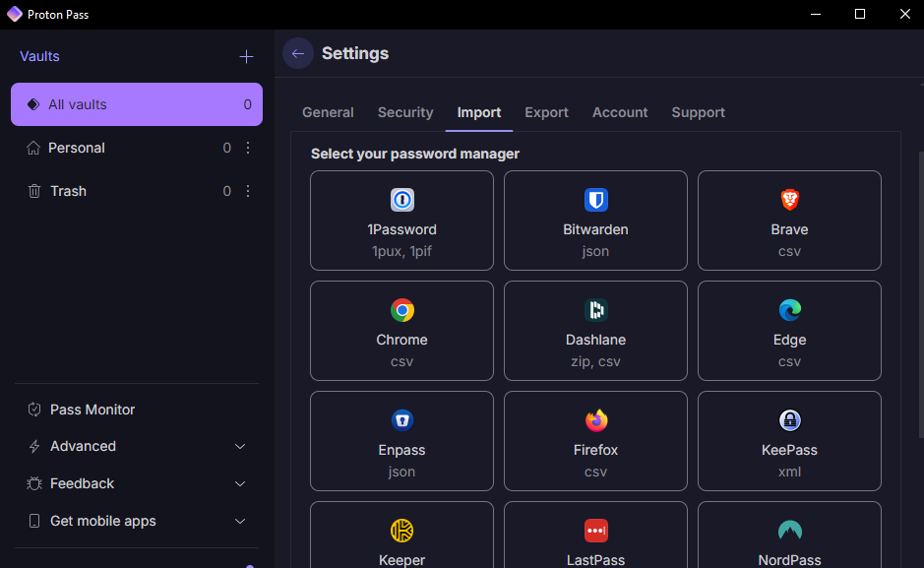Image resolution: width=924 pixels, height=568 pixels.
Task: Click the All vaults diamond icon
Action: coord(33,104)
